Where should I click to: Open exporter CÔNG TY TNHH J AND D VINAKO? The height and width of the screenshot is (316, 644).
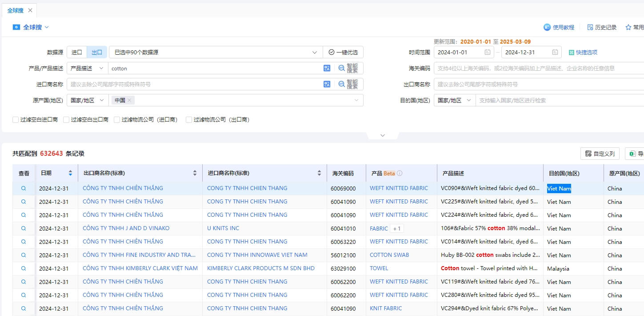pos(126,228)
